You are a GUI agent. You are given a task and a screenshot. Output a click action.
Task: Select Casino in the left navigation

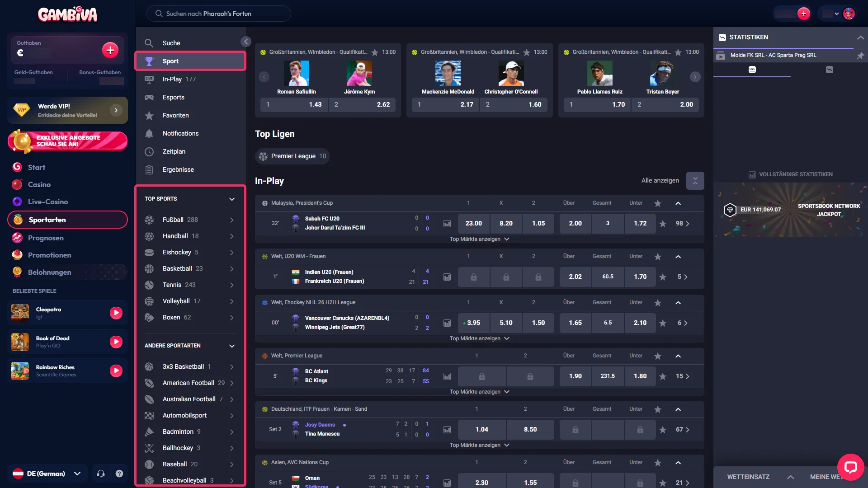tap(39, 184)
